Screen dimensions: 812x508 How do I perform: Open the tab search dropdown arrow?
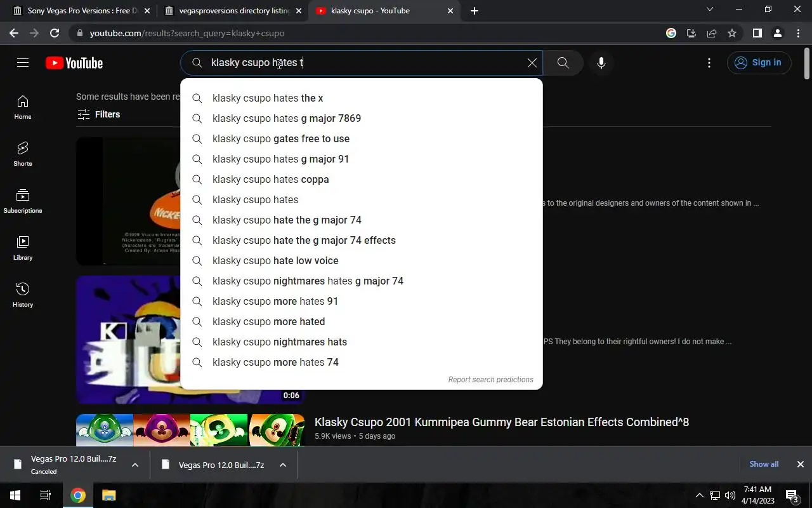710,10
